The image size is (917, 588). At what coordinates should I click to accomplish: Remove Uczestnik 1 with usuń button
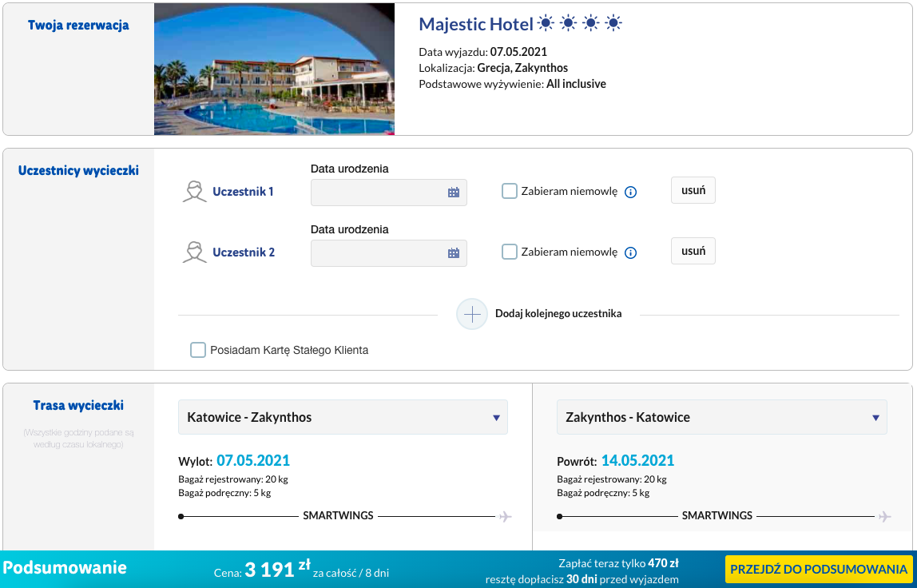click(x=693, y=190)
